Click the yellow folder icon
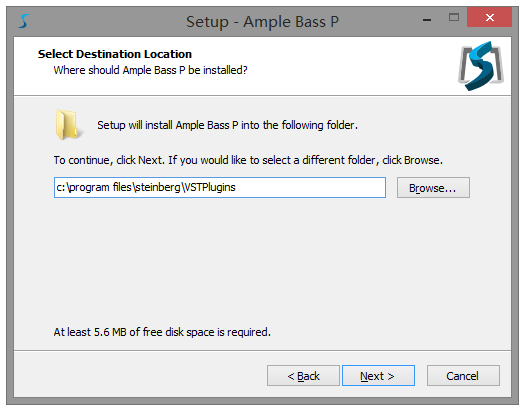The image size is (525, 411). [68, 125]
